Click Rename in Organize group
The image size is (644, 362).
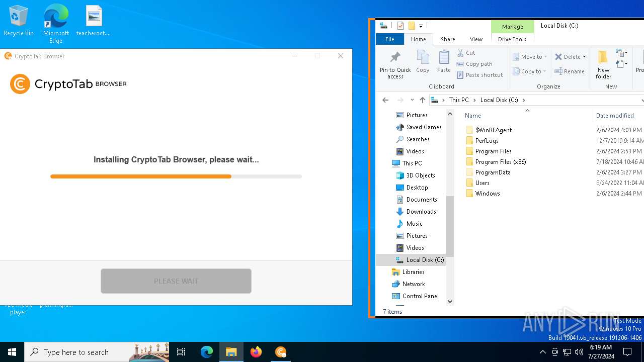point(570,71)
